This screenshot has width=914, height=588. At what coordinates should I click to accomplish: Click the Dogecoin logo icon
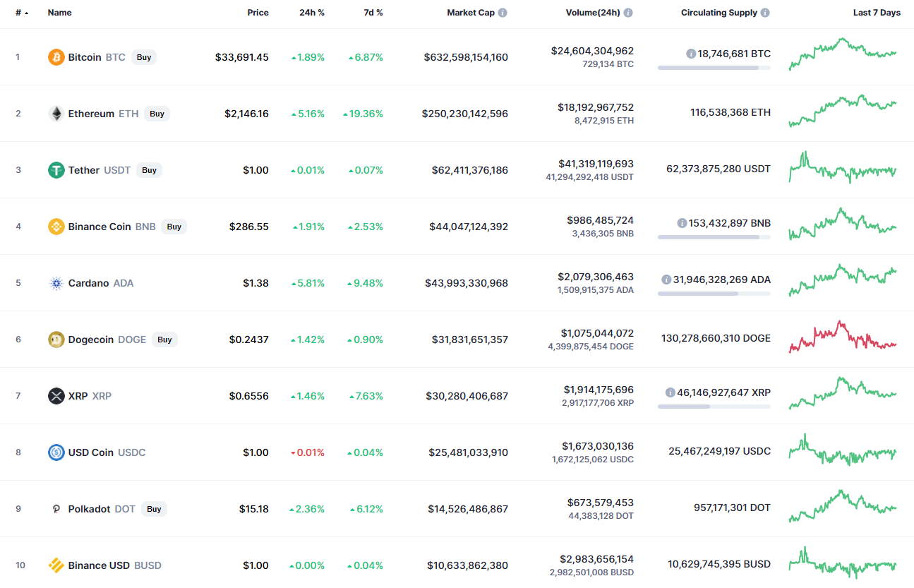click(x=56, y=340)
